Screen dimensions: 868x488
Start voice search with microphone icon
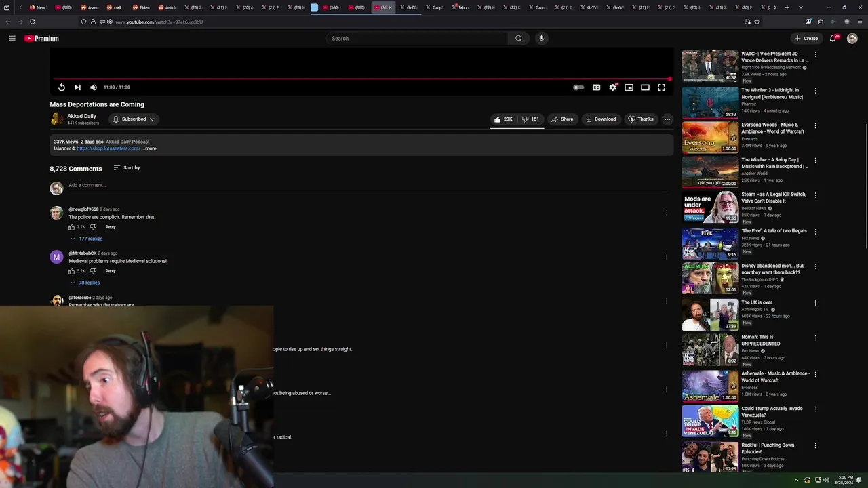tap(541, 39)
